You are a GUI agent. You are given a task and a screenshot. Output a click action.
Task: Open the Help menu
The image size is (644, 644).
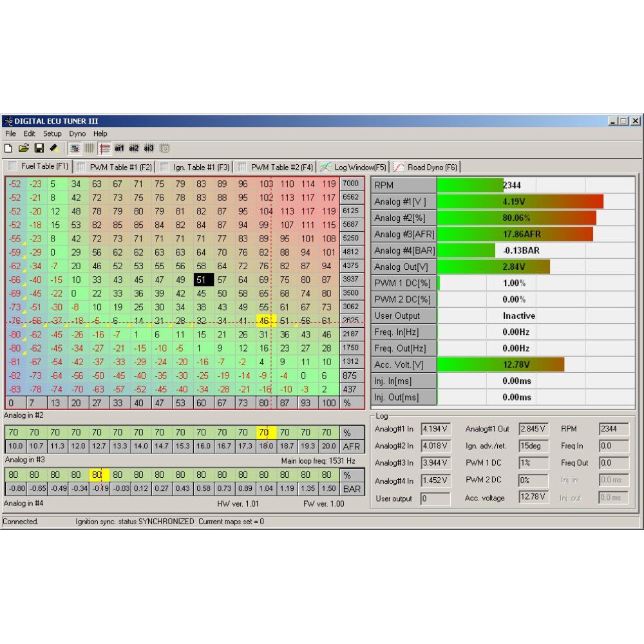tap(100, 134)
